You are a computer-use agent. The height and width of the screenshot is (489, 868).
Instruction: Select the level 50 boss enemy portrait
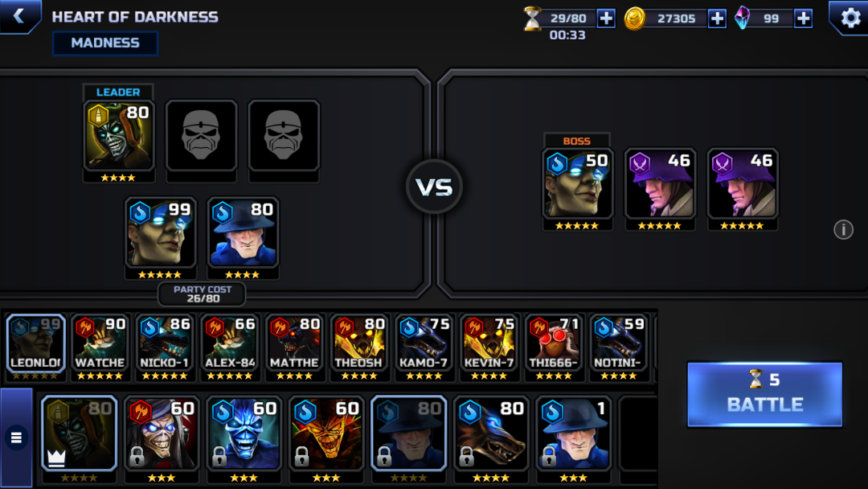click(577, 184)
